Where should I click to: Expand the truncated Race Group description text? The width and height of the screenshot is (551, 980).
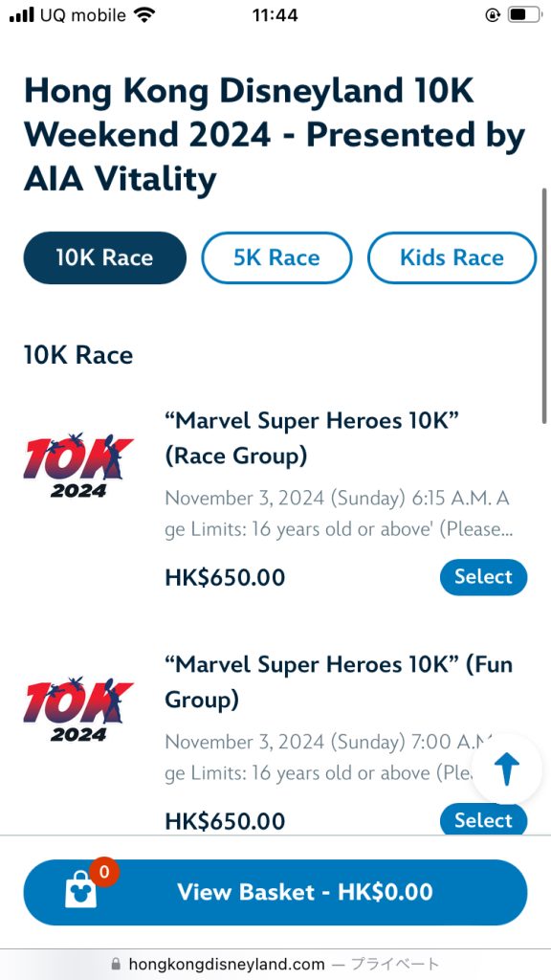pos(335,515)
